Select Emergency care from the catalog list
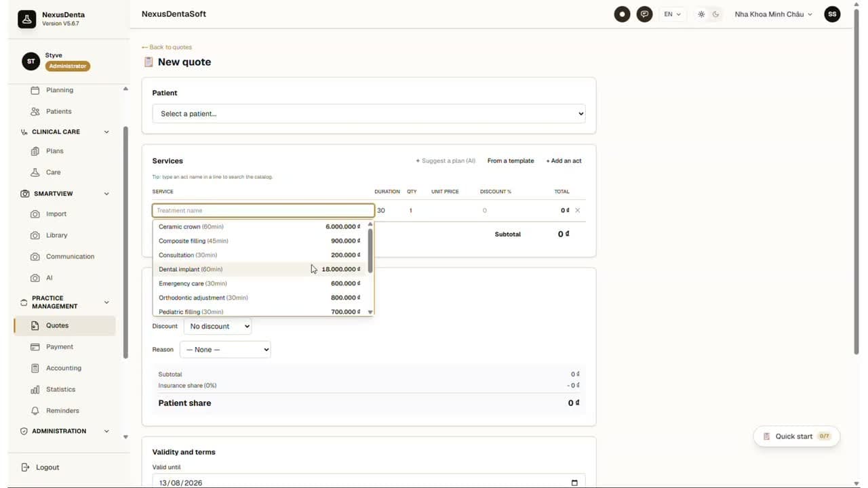Viewport: 868px width, 488px height. click(260, 283)
